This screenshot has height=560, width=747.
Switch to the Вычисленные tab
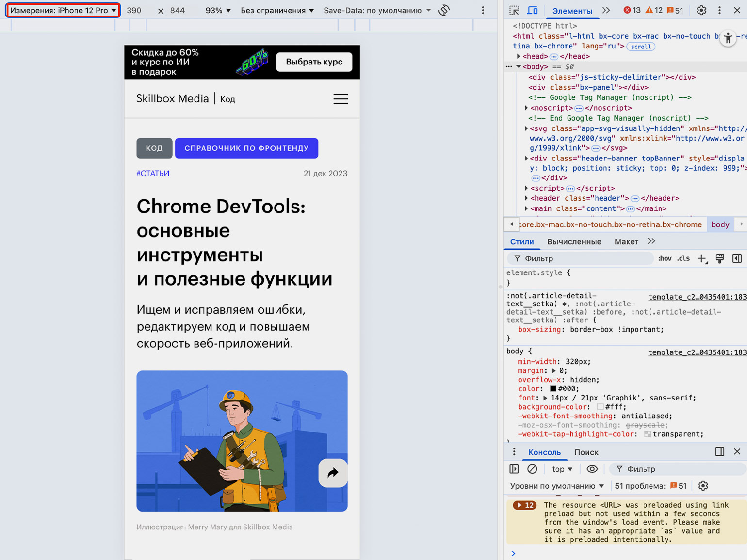click(574, 241)
